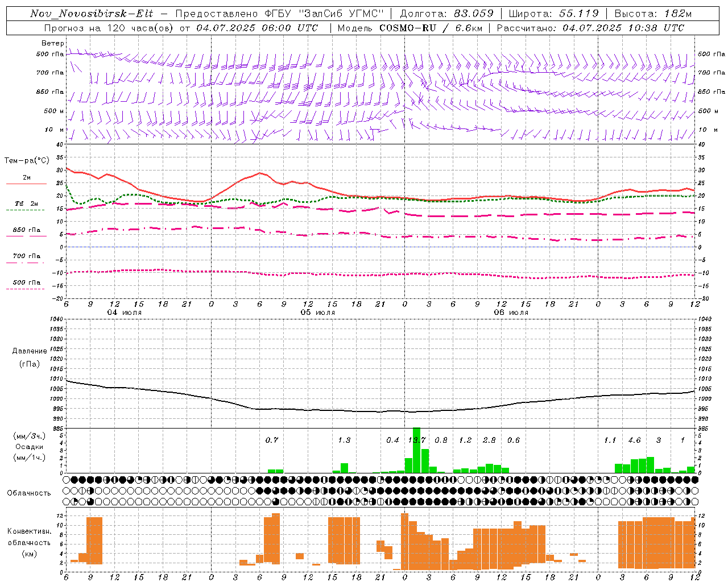This screenshot has height=582, width=728.
Task: Click the 1.1 precipitation value
Action: pos(610,440)
